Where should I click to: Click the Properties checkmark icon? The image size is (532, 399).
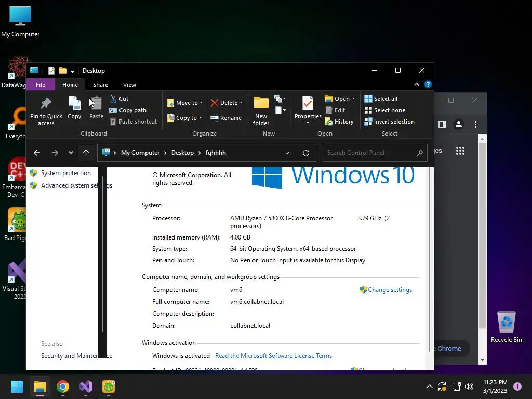click(x=308, y=103)
